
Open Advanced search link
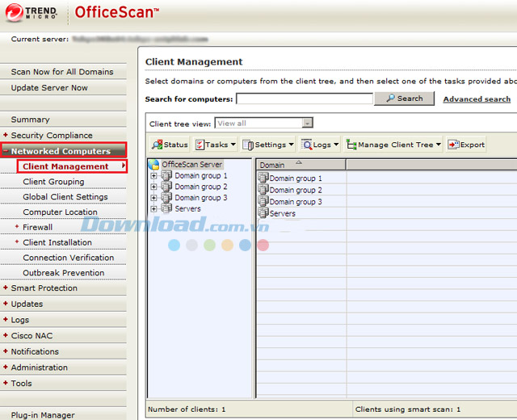pyautogui.click(x=477, y=99)
